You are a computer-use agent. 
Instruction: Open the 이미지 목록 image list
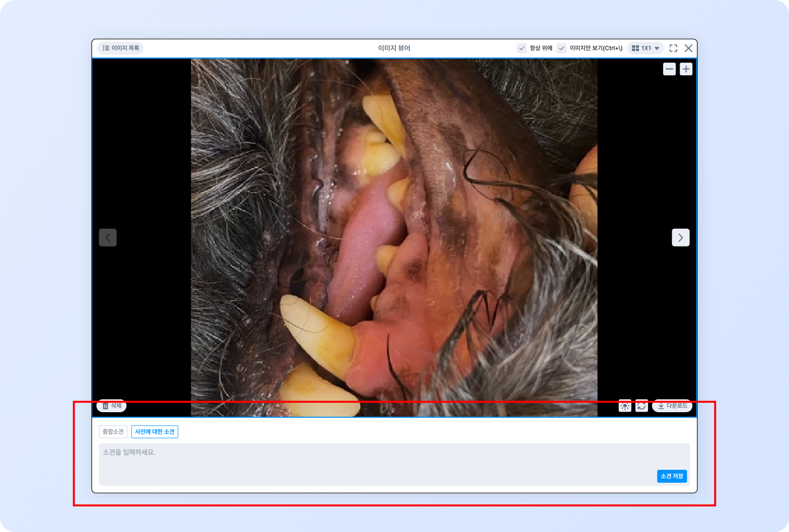pos(120,48)
